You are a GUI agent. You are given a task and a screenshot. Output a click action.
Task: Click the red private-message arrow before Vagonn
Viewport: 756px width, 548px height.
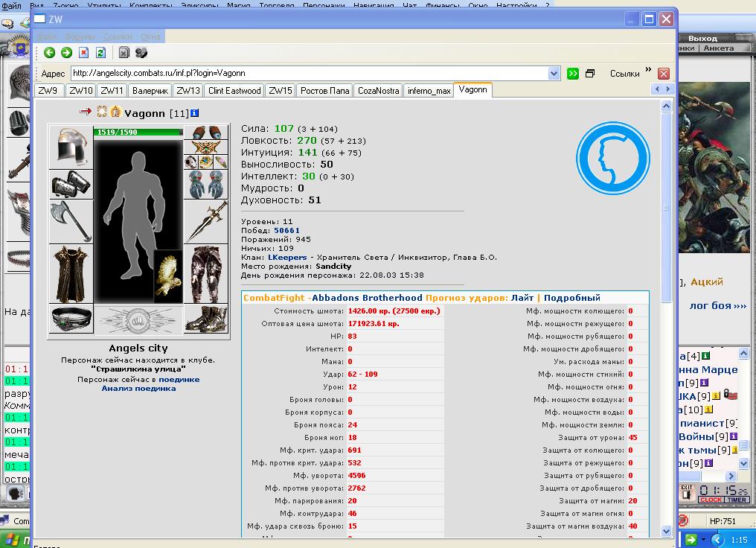click(x=86, y=112)
